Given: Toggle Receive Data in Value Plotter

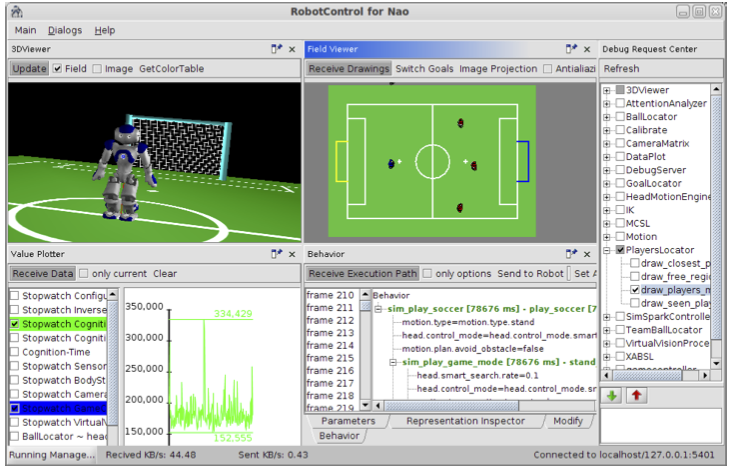Looking at the screenshot, I should click(x=43, y=273).
